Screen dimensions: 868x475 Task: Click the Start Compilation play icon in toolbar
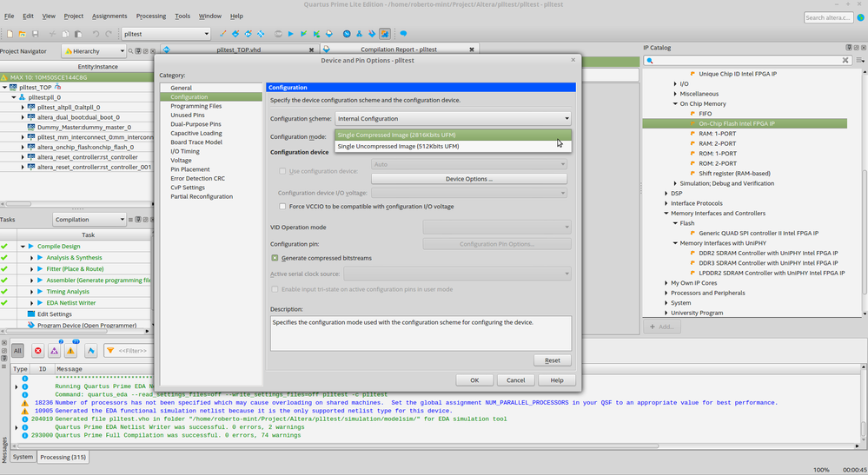click(291, 34)
